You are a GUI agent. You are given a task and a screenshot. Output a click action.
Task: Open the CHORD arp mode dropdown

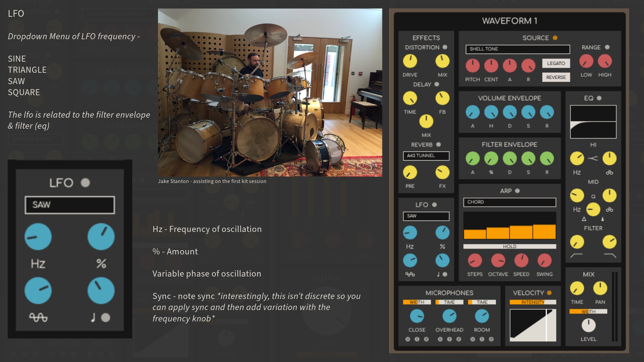click(x=509, y=202)
